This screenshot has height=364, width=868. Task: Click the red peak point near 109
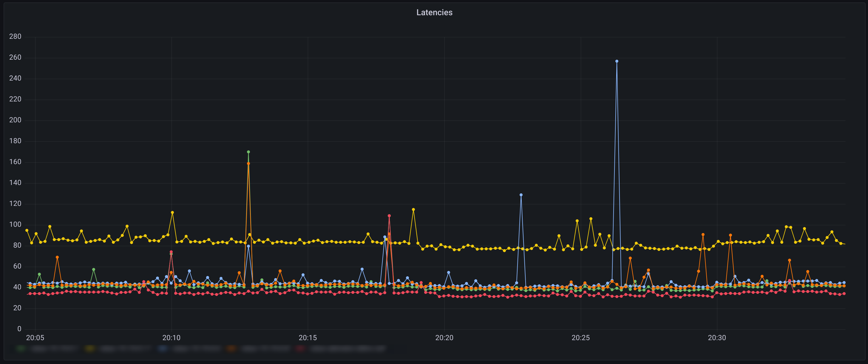tap(389, 216)
